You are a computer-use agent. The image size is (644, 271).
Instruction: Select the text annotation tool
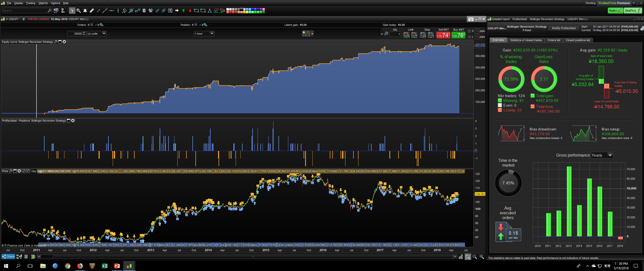click(x=170, y=11)
